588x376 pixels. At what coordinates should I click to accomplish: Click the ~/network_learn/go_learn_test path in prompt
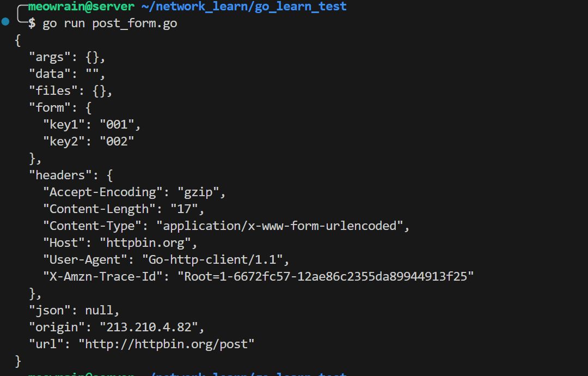(x=244, y=7)
